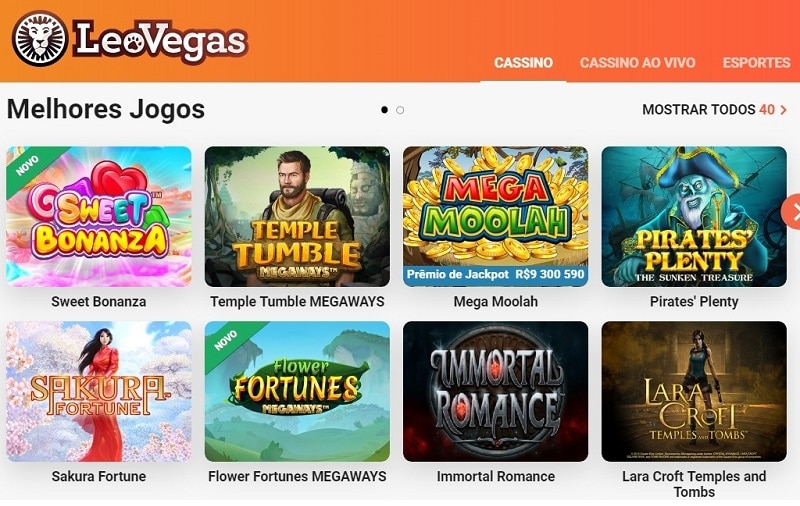Select the second carousel page dot
Image resolution: width=800 pixels, height=506 pixels.
[x=400, y=110]
